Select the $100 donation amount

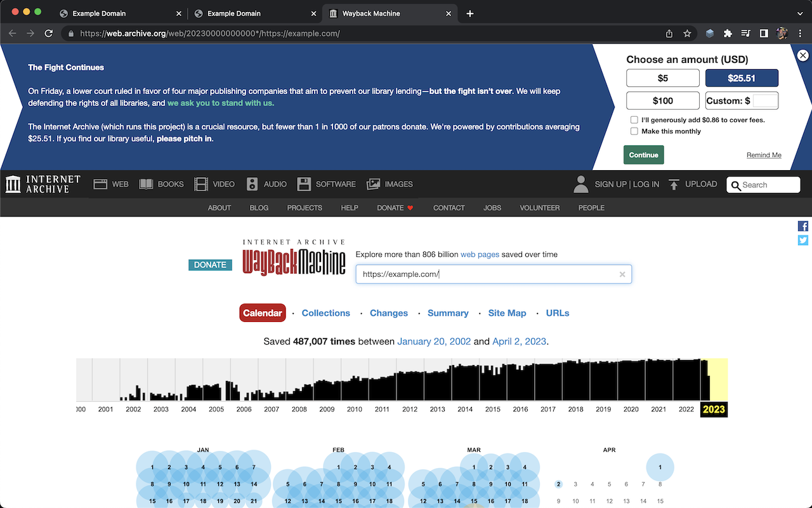coord(662,100)
